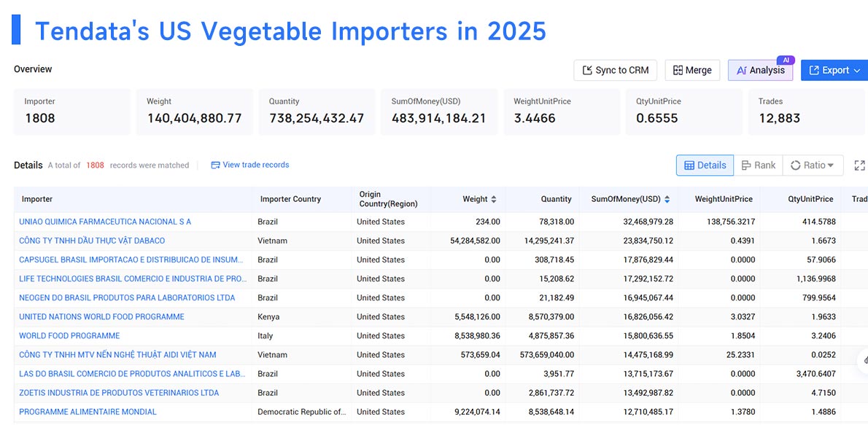
Task: Switch to Details view tab
Action: 705,165
